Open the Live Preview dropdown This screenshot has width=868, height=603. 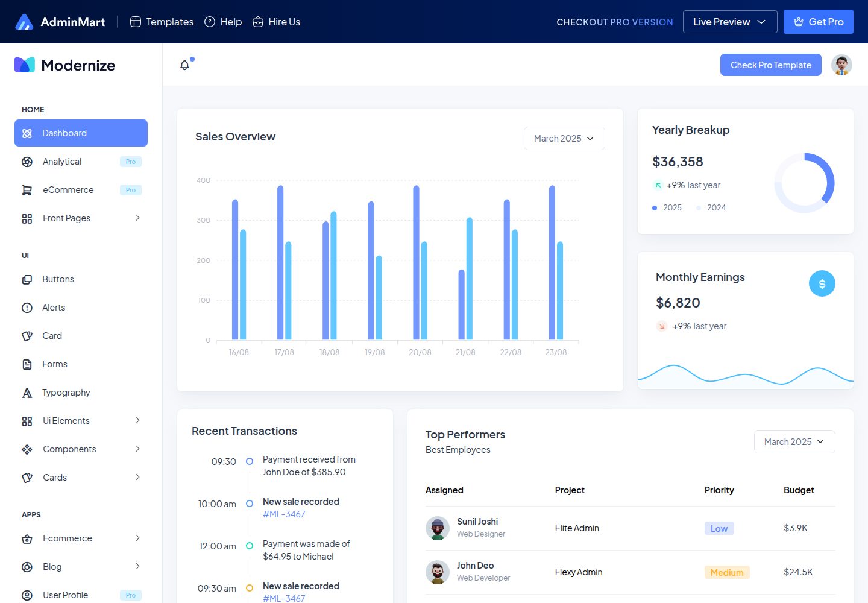730,22
